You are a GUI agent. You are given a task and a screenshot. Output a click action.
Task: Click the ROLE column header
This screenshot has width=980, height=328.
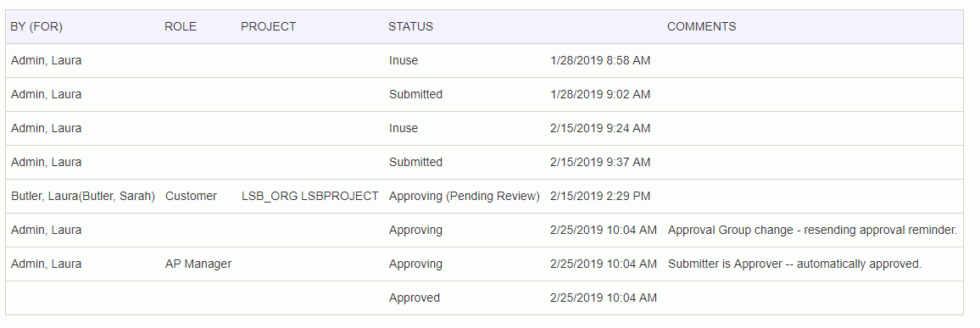pyautogui.click(x=181, y=27)
